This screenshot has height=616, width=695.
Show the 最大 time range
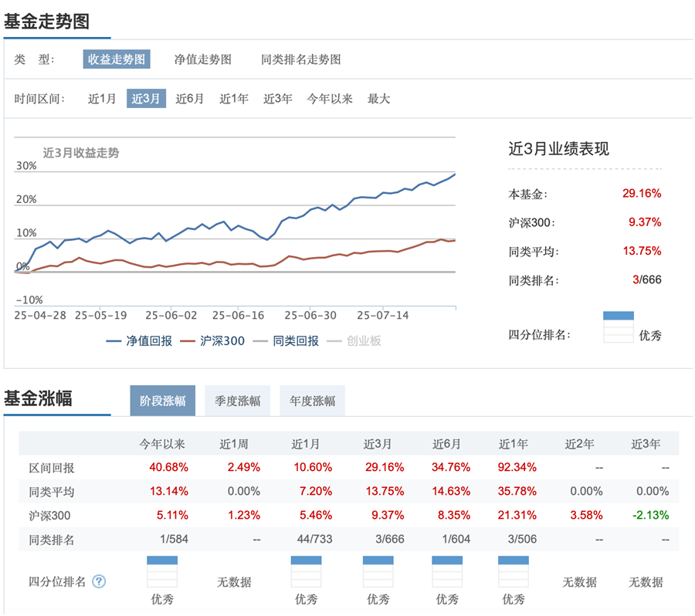tap(378, 98)
